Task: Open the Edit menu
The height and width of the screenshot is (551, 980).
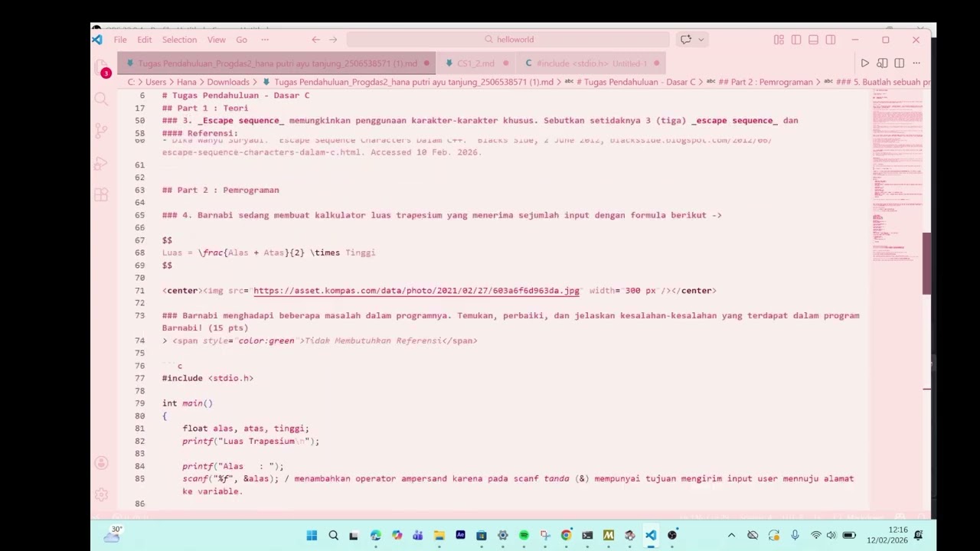Action: tap(144, 40)
